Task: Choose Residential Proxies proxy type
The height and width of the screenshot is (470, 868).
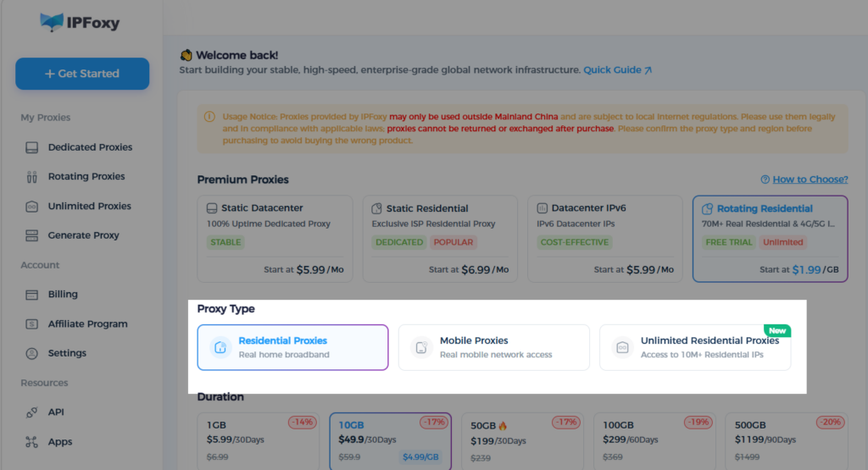Action: pos(292,347)
